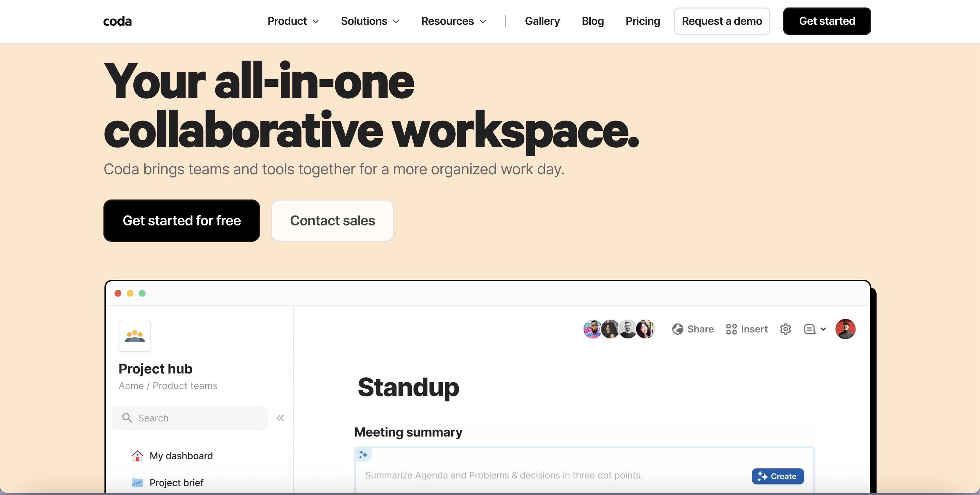The width and height of the screenshot is (980, 495).
Task: Click the blue Create AI button
Action: point(777,476)
